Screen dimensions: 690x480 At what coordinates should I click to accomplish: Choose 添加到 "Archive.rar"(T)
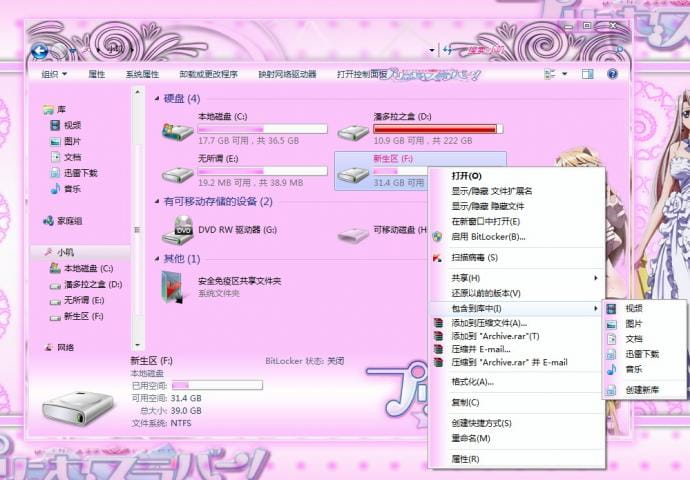click(517, 336)
